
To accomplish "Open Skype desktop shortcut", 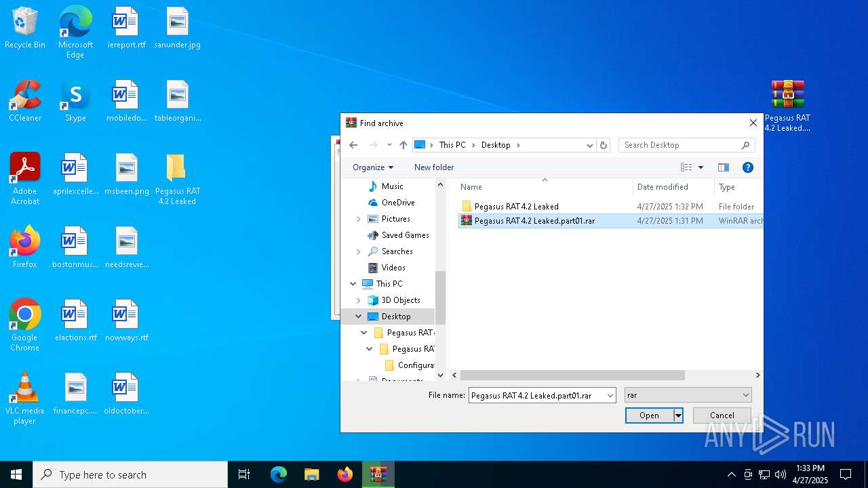I will tap(75, 102).
